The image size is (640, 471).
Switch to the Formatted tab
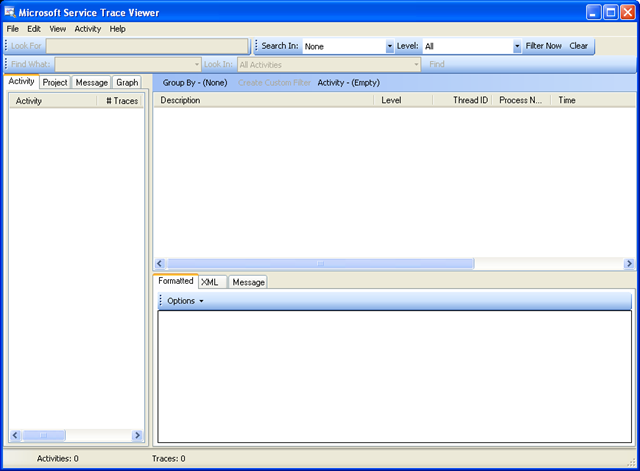tap(176, 281)
